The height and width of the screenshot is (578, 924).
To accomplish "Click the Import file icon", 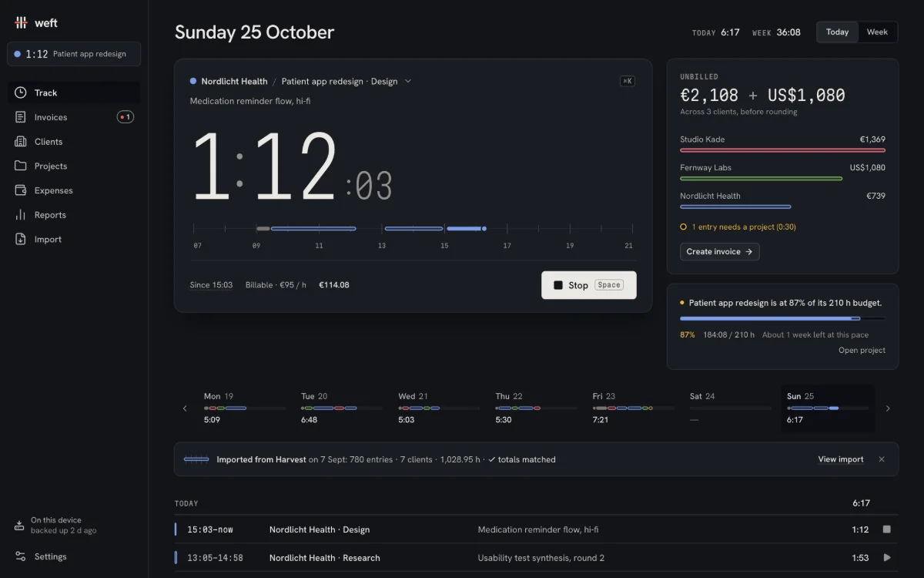I will coord(20,239).
